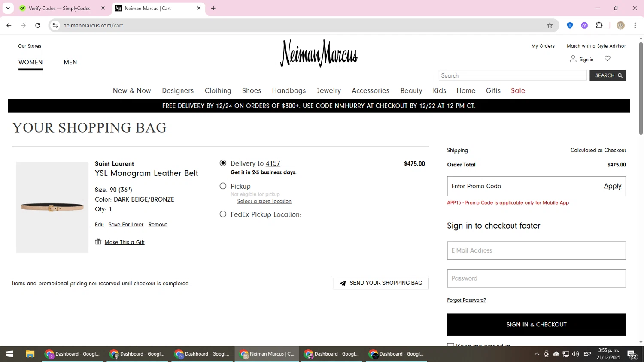Click the SEARCH button

point(608,75)
